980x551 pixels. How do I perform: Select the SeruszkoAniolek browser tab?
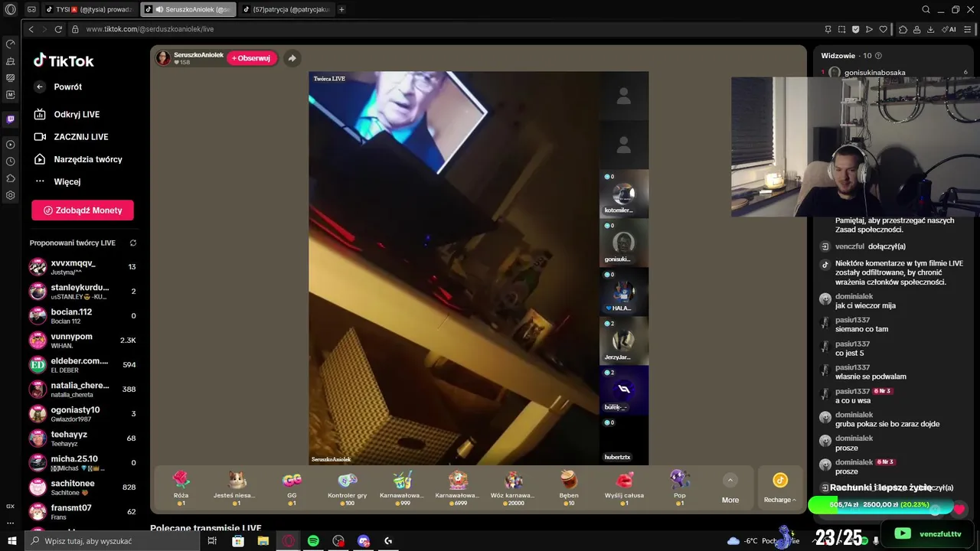pyautogui.click(x=188, y=9)
